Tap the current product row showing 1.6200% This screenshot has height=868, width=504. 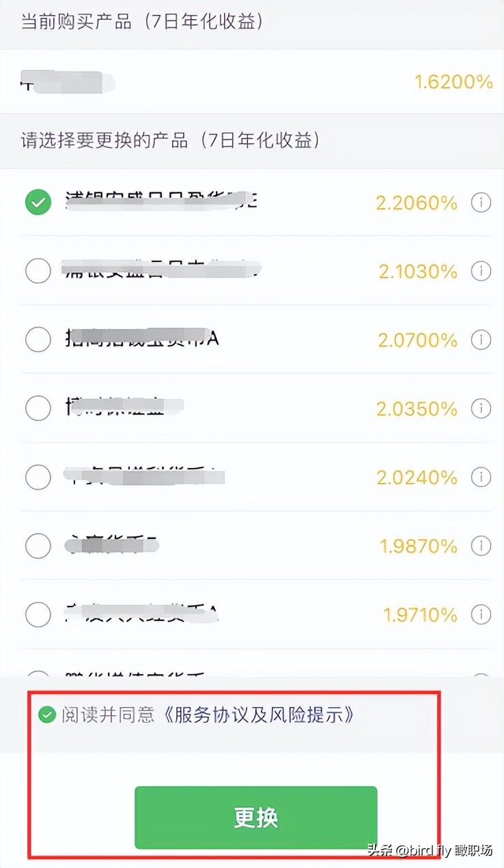[252, 83]
